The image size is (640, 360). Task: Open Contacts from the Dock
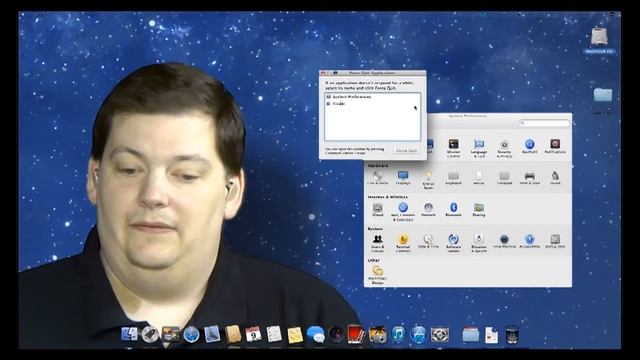[233, 334]
